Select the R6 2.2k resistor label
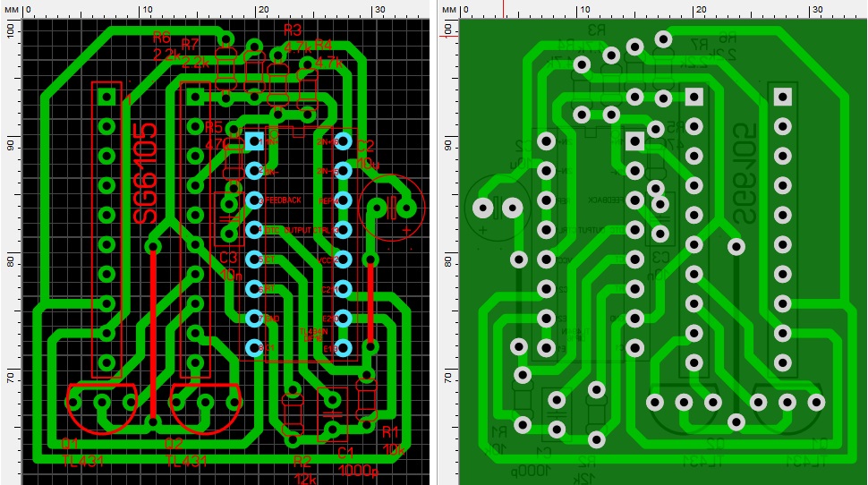The width and height of the screenshot is (868, 485). tap(166, 47)
